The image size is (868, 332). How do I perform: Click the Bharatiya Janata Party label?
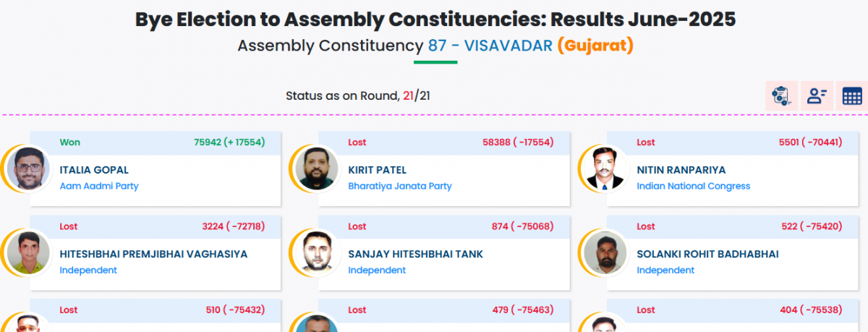coord(400,186)
